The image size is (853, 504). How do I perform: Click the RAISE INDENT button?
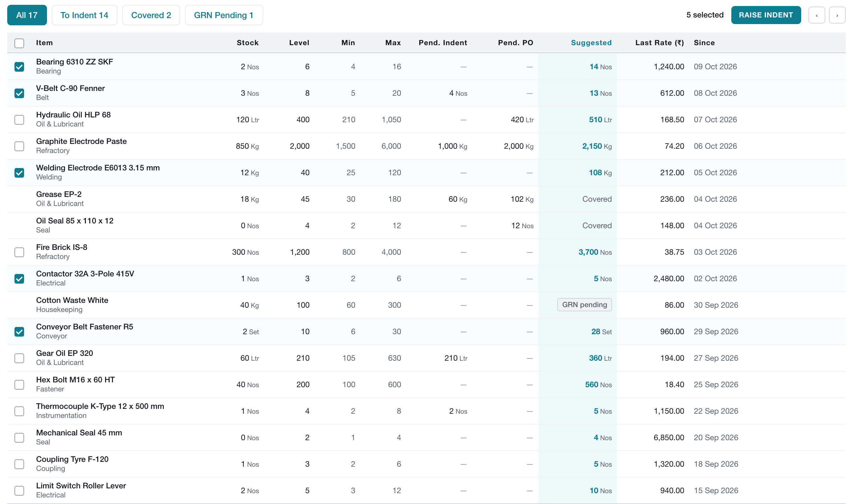[766, 15]
